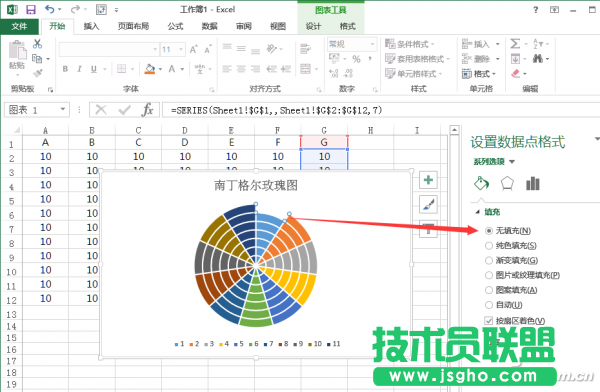Image resolution: width=600 pixels, height=392 pixels.
Task: Click the vertical scrollbar up arrow
Action: [x=454, y=130]
